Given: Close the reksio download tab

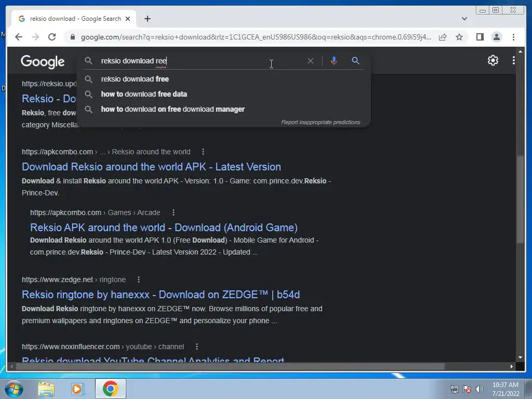Looking at the screenshot, I should coord(128,19).
